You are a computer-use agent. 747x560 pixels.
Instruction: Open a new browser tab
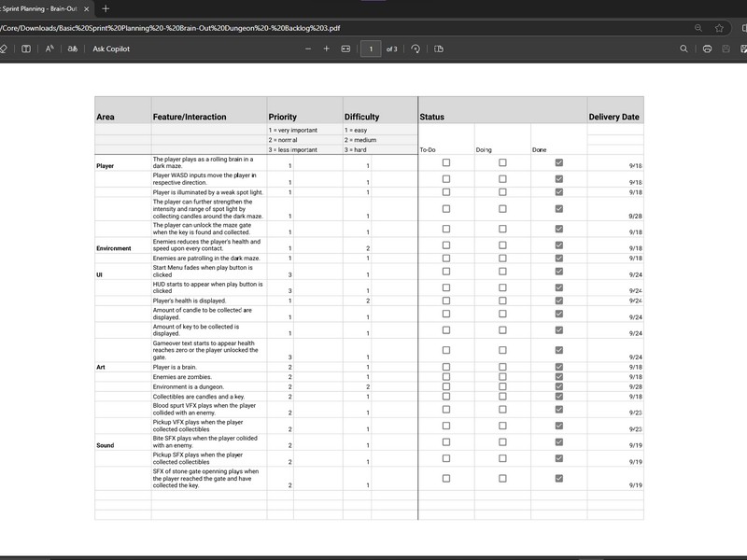(106, 8)
